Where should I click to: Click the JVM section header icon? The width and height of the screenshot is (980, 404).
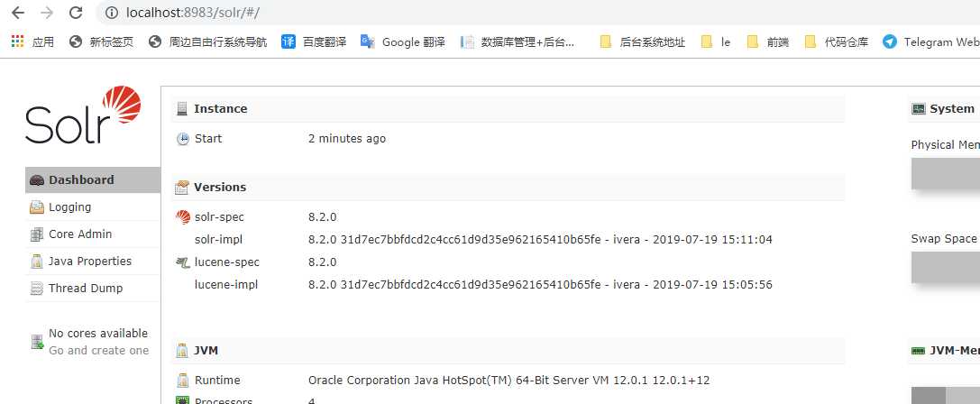[182, 350]
